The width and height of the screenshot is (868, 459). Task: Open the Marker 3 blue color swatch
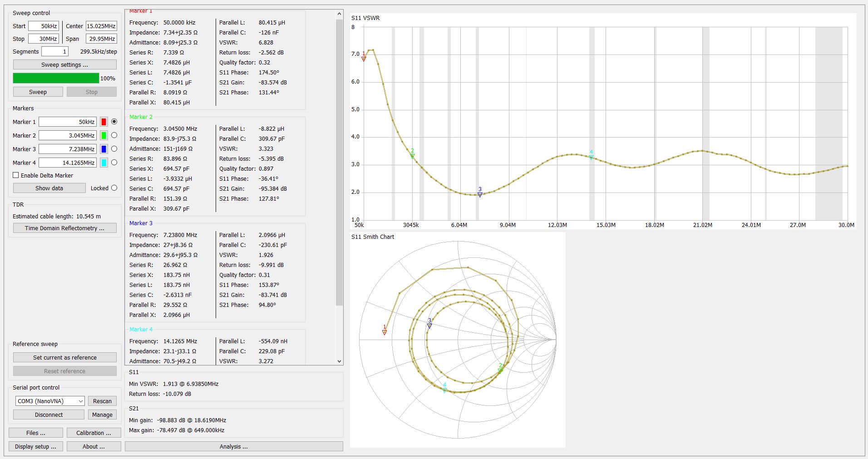click(104, 149)
